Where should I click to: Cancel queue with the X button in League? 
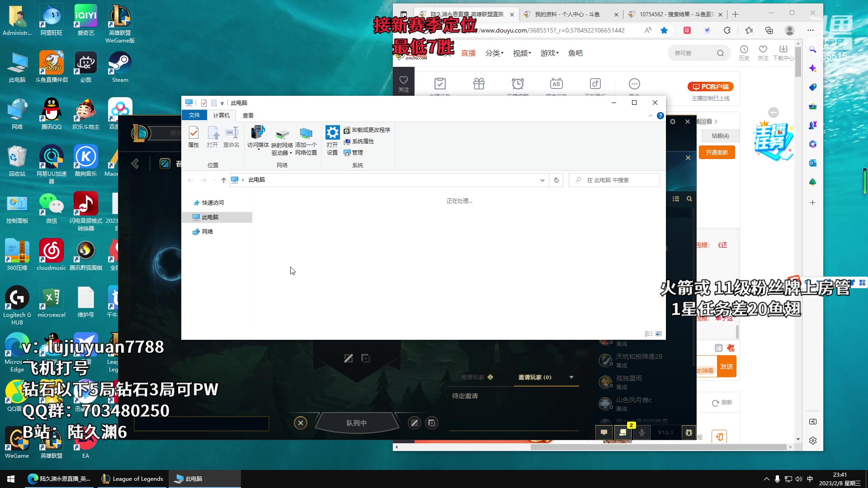[x=301, y=423]
